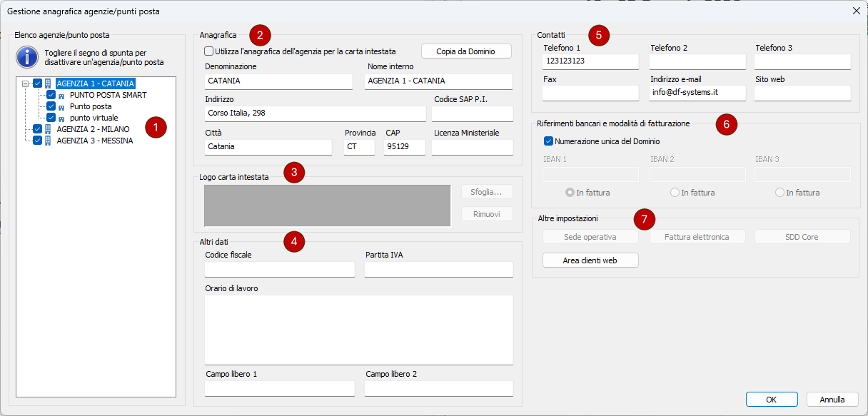Select the PUNTO POSTA SMART tree entry
Image resolution: width=868 pixels, height=416 pixels.
point(108,95)
